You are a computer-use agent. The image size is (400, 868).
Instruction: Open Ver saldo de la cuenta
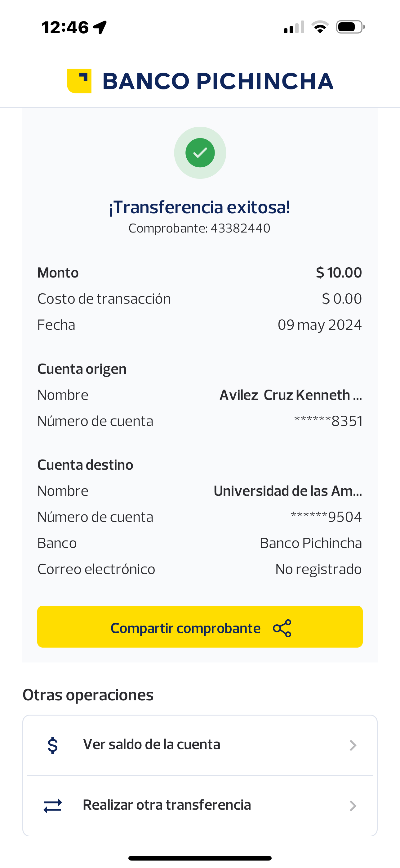pyautogui.click(x=152, y=744)
